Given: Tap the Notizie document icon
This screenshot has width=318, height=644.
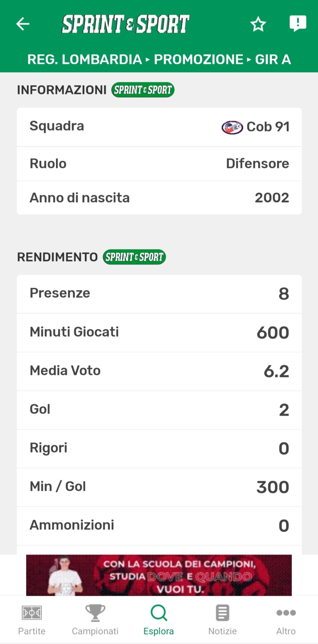Looking at the screenshot, I should point(222,613).
